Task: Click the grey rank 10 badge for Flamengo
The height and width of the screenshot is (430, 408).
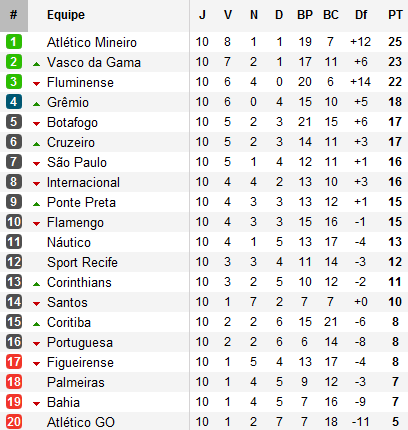Action: (x=14, y=222)
